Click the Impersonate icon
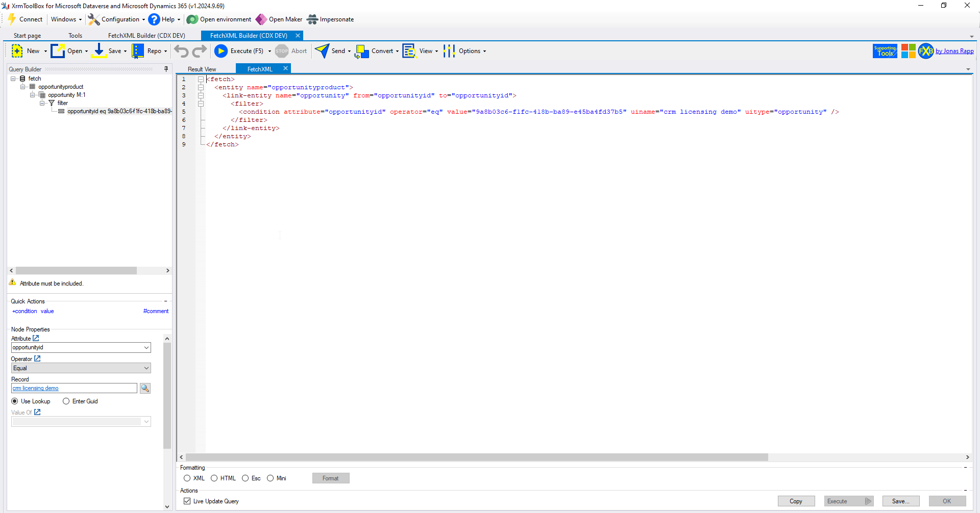The image size is (980, 513). 312,19
